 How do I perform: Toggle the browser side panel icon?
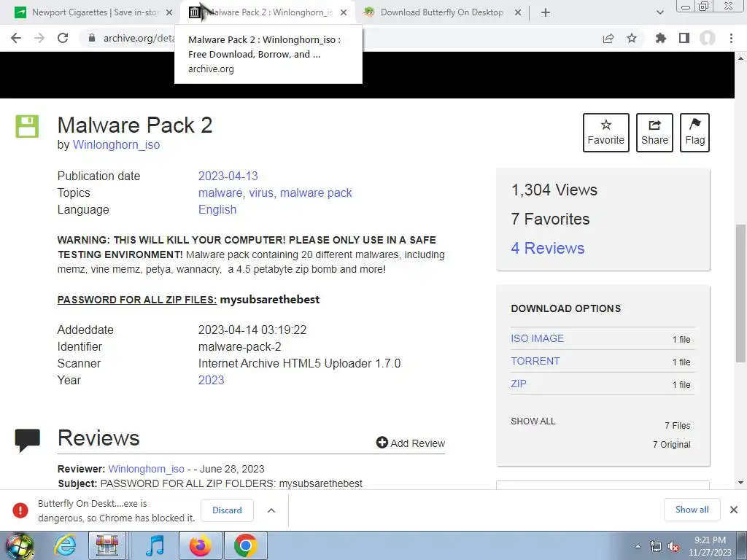[x=684, y=38]
